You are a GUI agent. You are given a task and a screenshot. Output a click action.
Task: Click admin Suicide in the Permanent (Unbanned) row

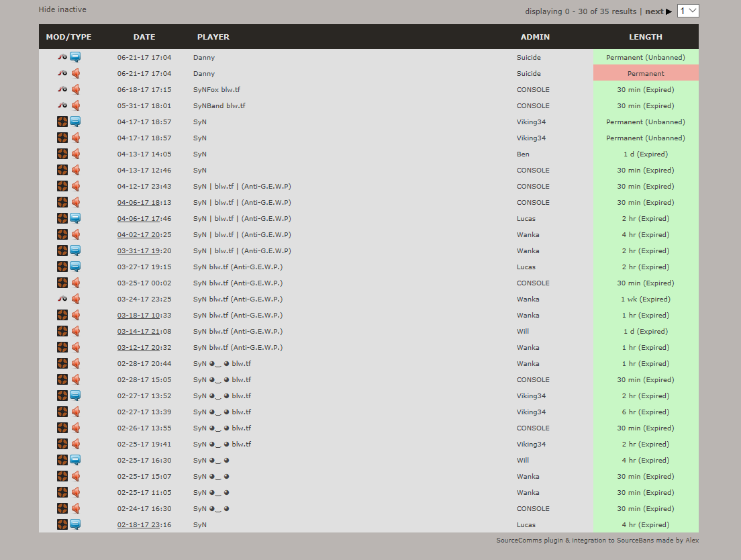[x=528, y=57]
